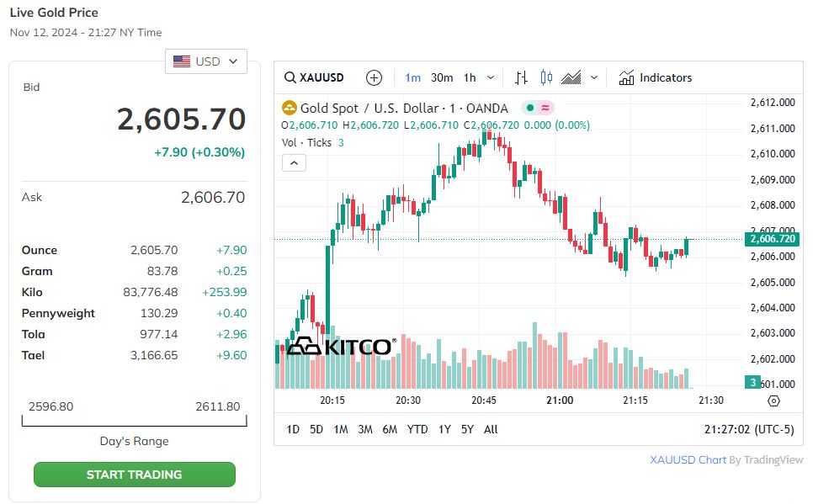Open the XAUUSD Chart link

[688, 460]
